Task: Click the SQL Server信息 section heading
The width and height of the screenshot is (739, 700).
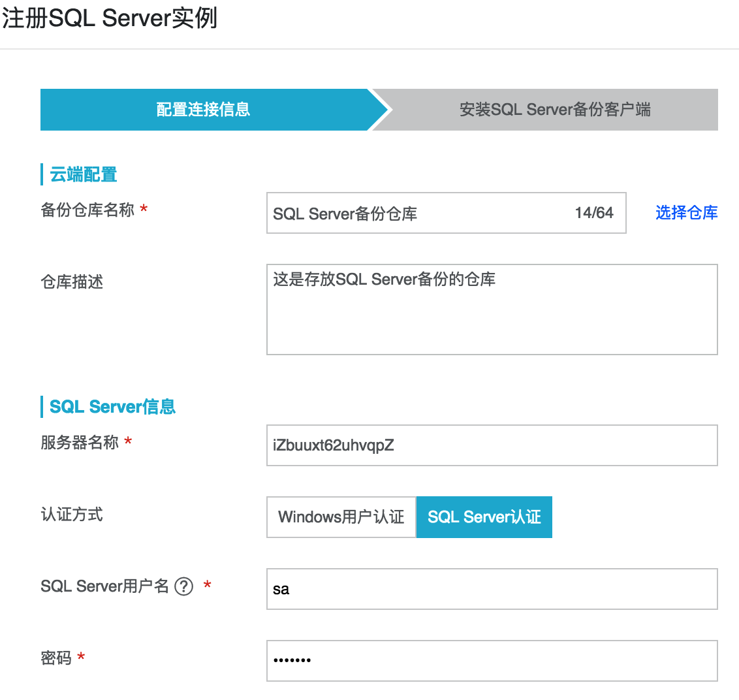Action: [x=112, y=407]
